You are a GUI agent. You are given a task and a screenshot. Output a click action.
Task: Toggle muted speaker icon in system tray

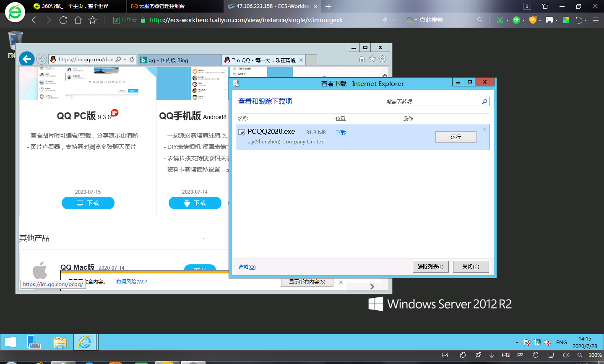coord(547,342)
